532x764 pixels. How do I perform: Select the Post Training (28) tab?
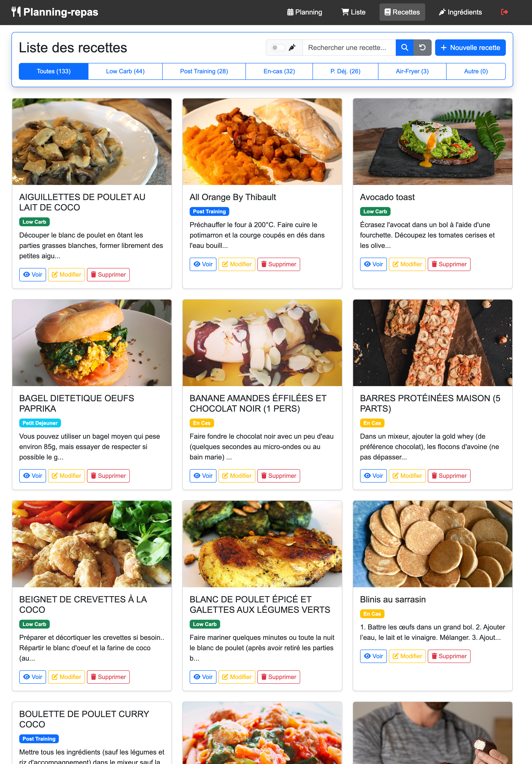(204, 71)
